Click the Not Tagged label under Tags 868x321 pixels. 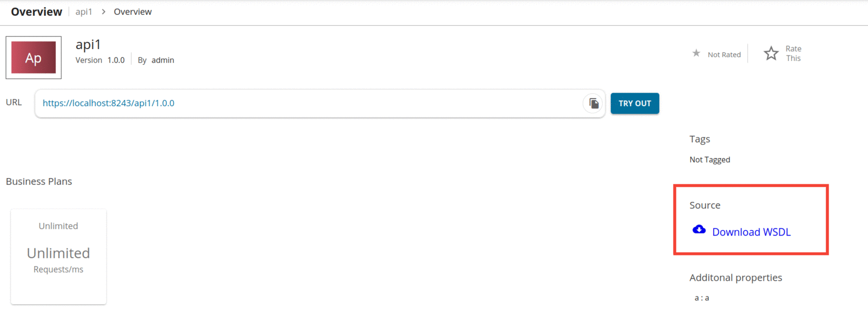click(709, 159)
